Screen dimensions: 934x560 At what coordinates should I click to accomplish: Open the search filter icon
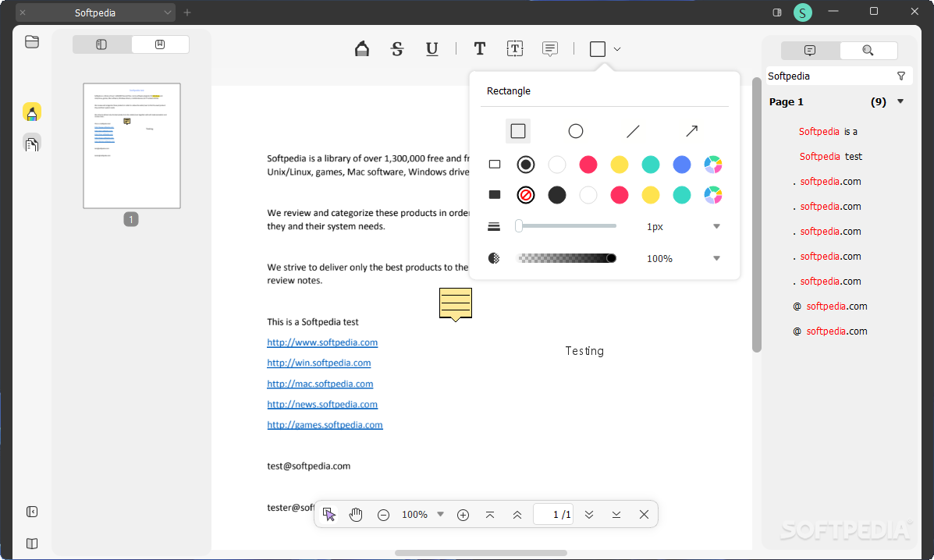[901, 76]
